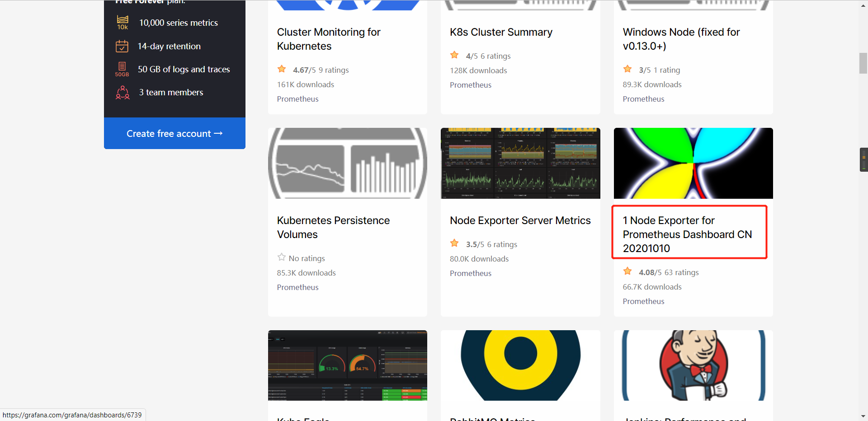
Task: Open the K8s Cluster Summary dashboard
Action: pos(501,32)
